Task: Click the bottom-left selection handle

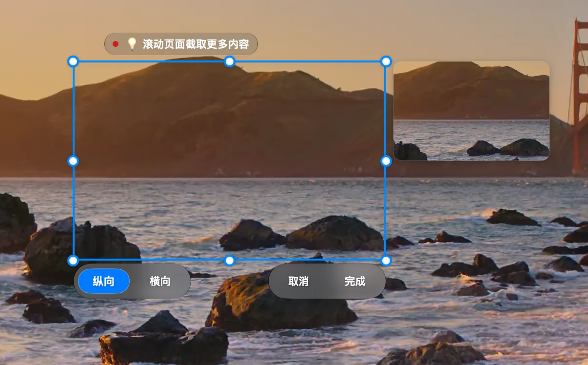Action: click(x=73, y=261)
